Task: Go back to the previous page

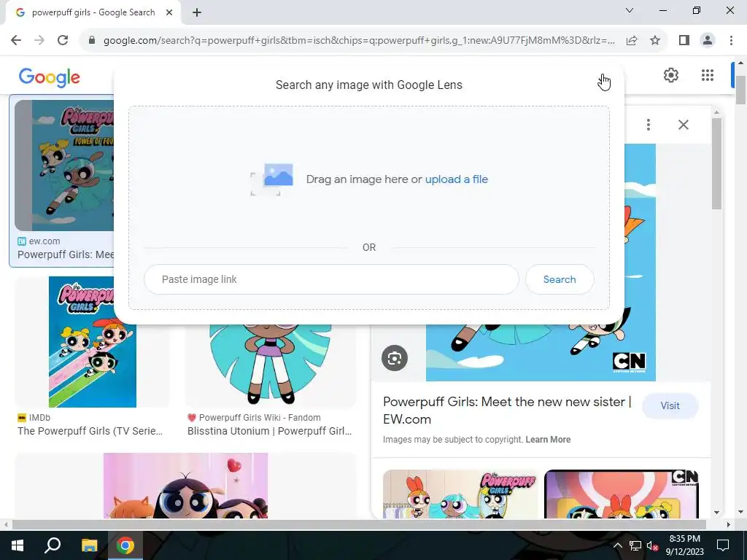Action: pos(16,40)
